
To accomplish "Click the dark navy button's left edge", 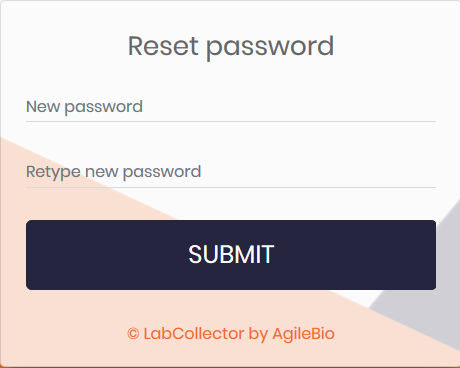I will [x=28, y=255].
